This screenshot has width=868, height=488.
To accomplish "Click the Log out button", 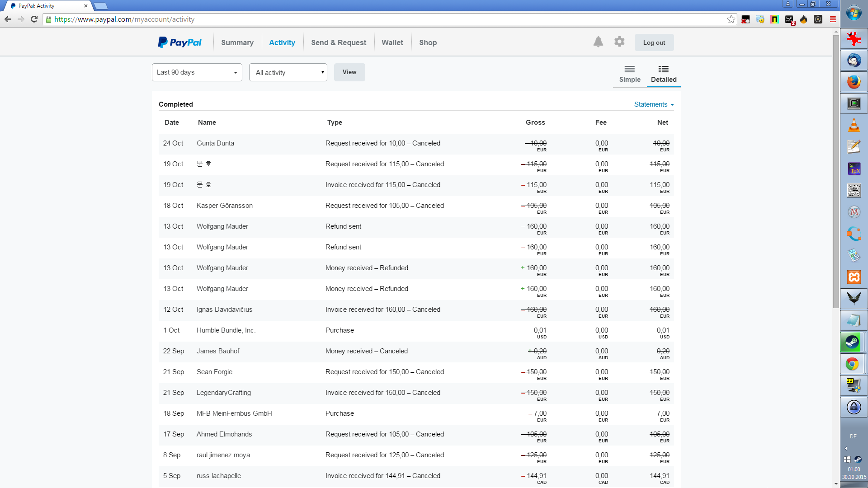I will coord(654,42).
